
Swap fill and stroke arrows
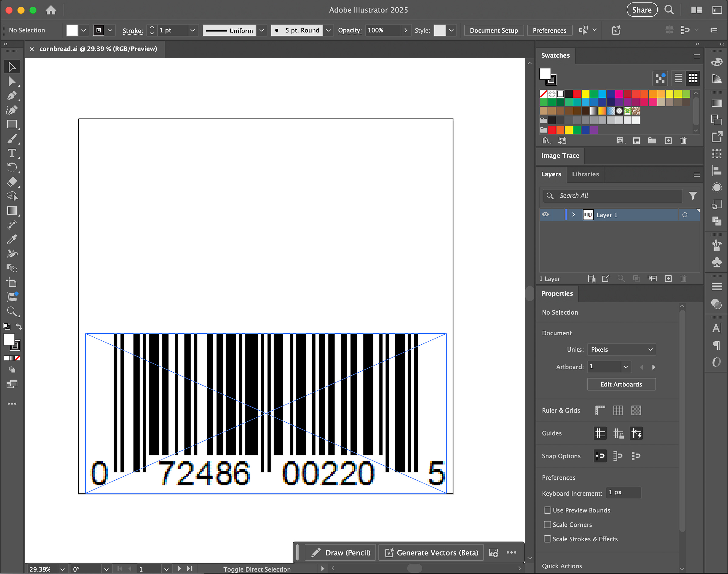pyautogui.click(x=19, y=326)
